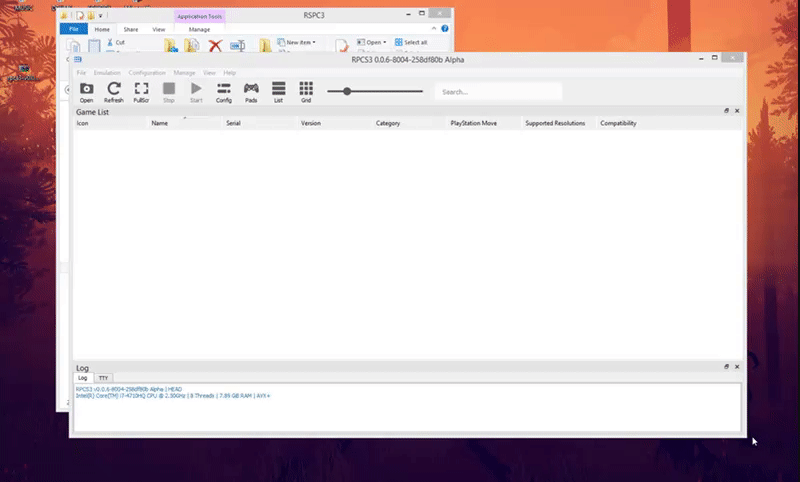Open Quick Access Toolbar dropdown arrow in Explorer
The width and height of the screenshot is (800, 482).
pos(101,16)
